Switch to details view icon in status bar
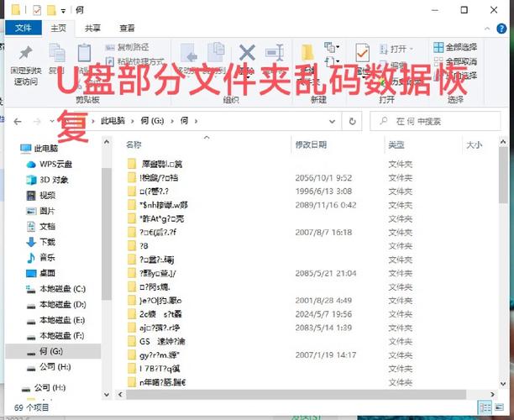The height and width of the screenshot is (420, 514). click(485, 407)
